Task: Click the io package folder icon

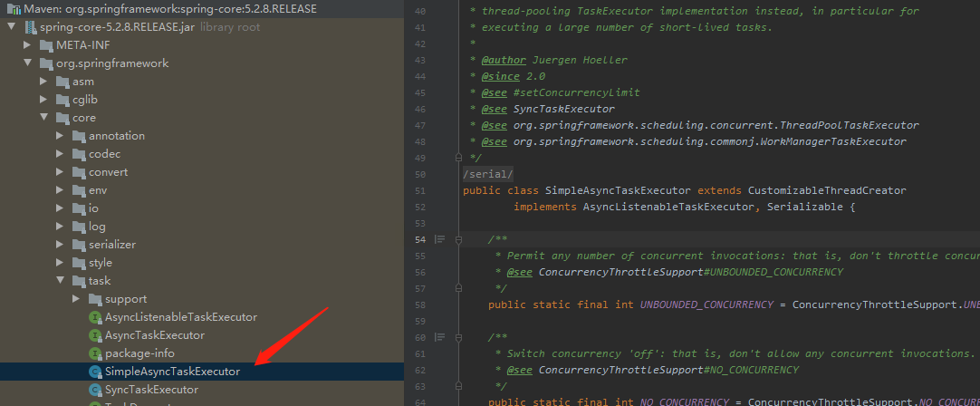Action: (79, 208)
